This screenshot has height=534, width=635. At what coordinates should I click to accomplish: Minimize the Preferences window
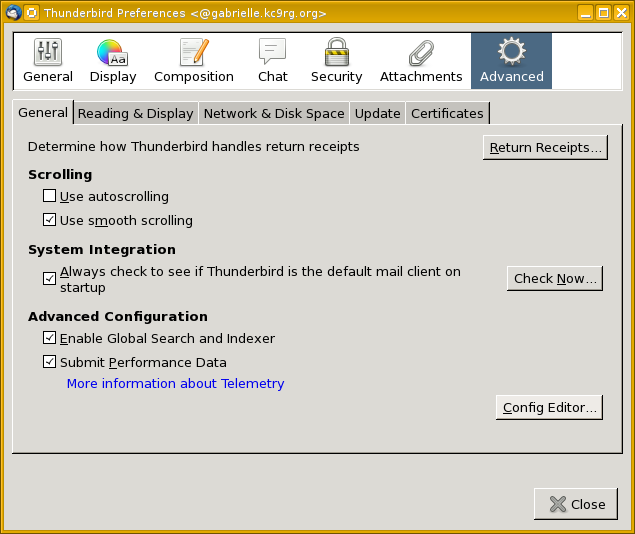585,13
